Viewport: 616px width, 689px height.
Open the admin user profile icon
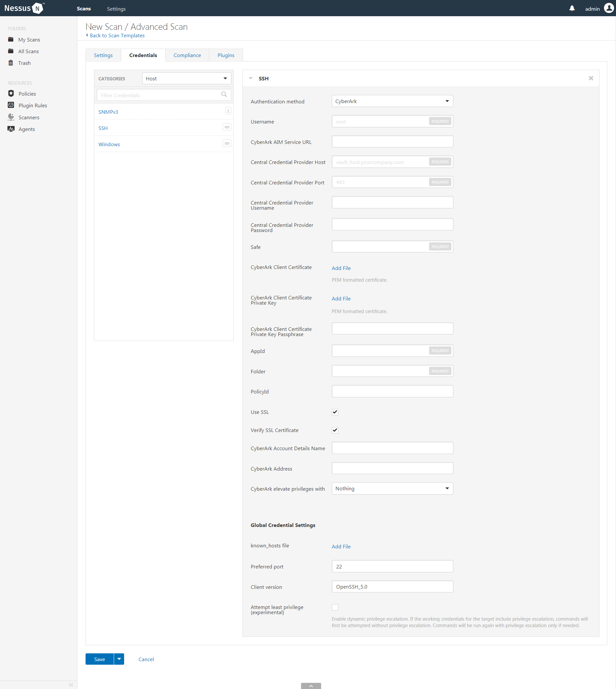(x=609, y=8)
